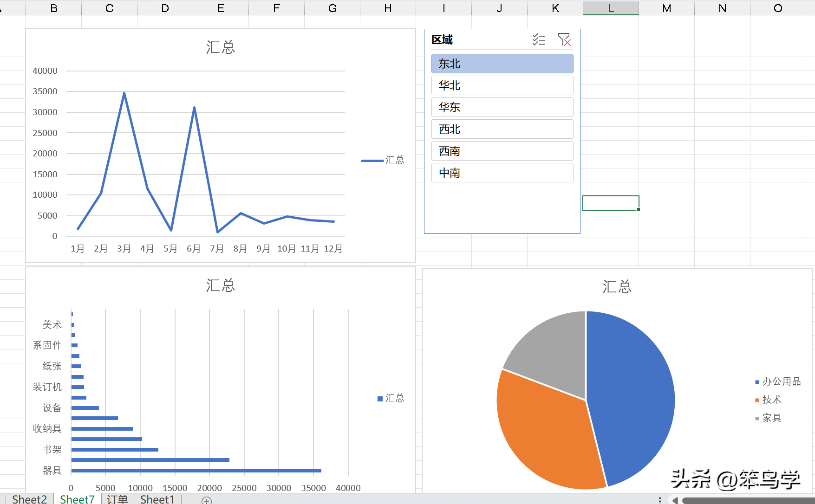Click the 器具 bar in the bar chart

[x=196, y=471]
